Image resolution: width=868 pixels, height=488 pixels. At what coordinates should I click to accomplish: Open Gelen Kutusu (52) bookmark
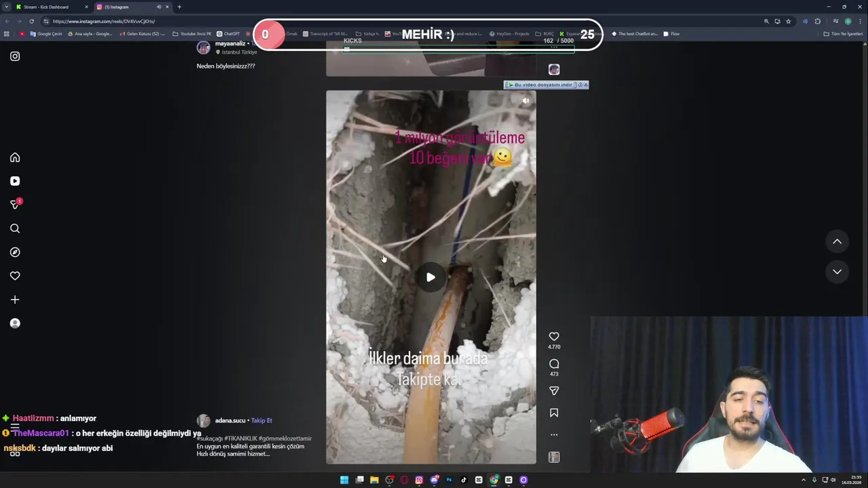142,34
